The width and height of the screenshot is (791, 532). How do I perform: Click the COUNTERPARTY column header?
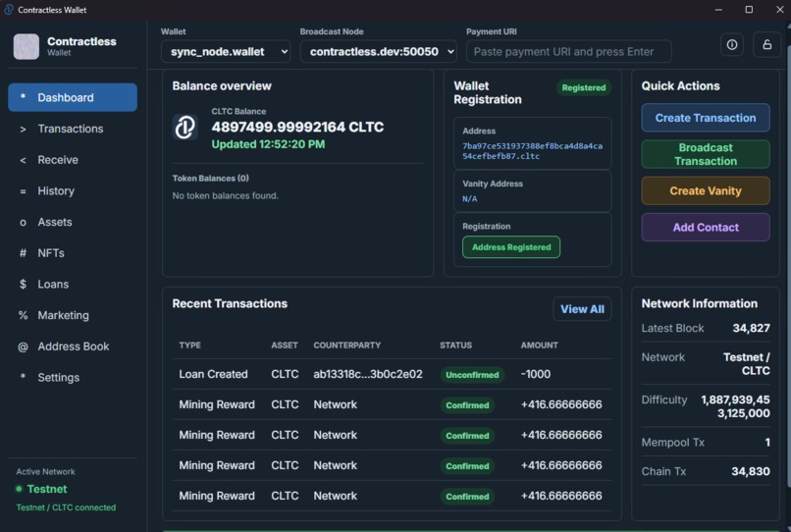(x=347, y=346)
